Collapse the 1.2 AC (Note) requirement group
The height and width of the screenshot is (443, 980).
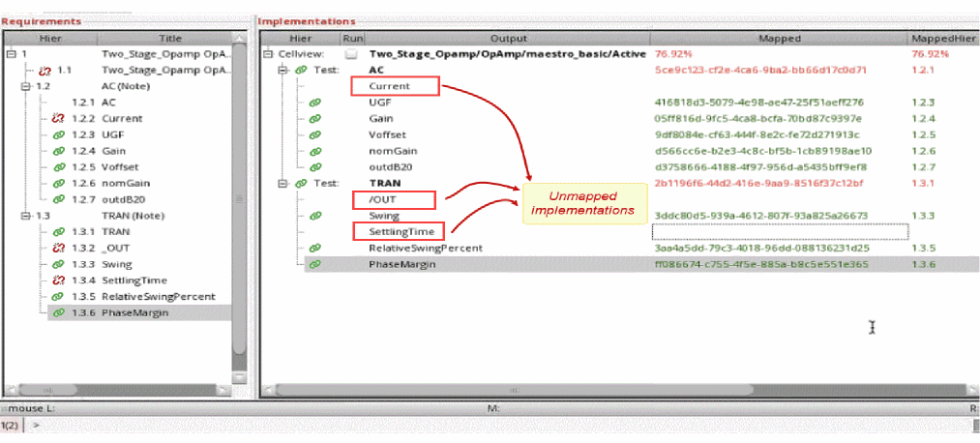click(25, 86)
